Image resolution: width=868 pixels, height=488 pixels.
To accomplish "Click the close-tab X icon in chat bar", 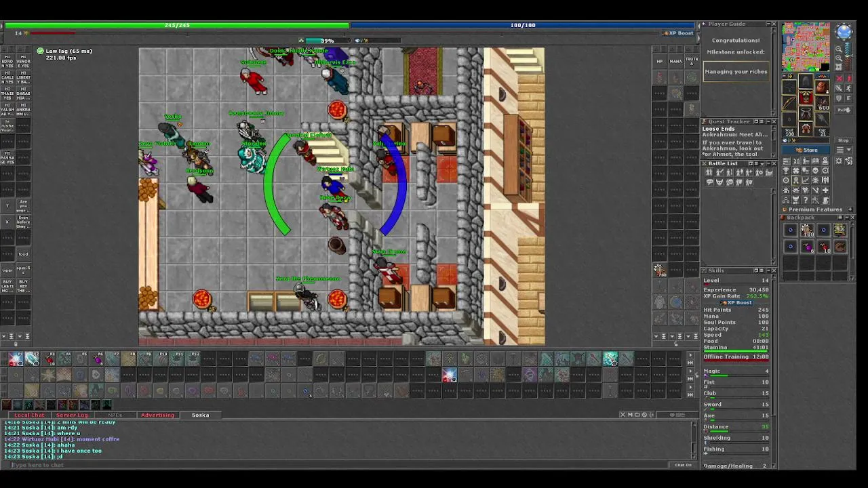I will coord(623,415).
